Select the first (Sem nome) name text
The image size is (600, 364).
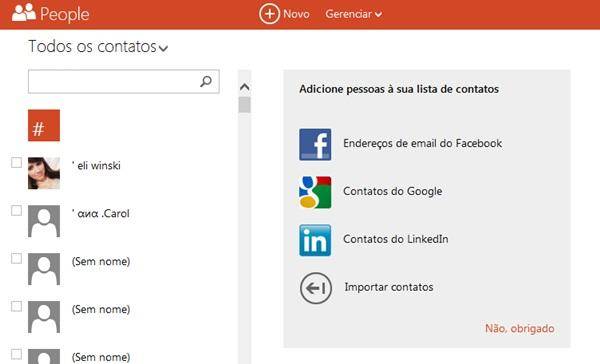tap(101, 261)
